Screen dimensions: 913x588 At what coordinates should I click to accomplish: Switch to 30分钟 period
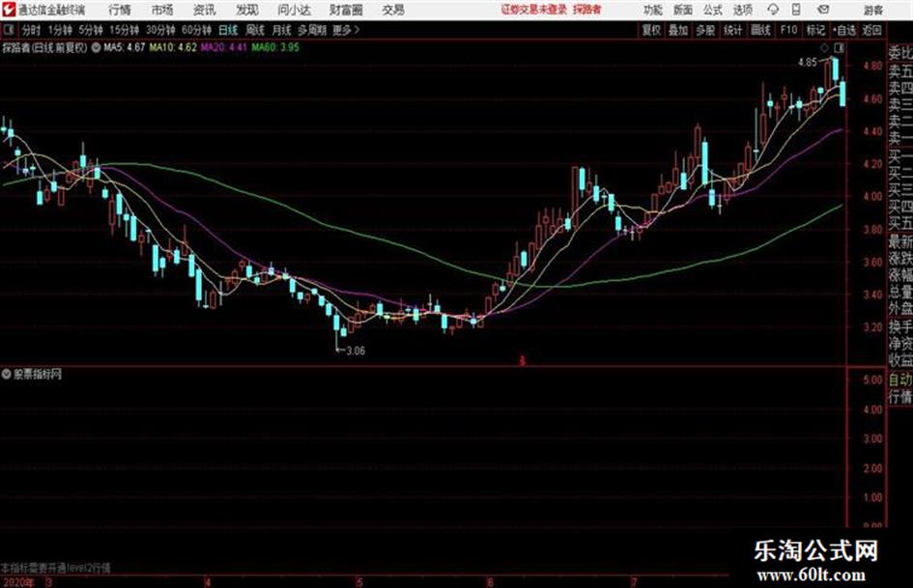coord(160,30)
